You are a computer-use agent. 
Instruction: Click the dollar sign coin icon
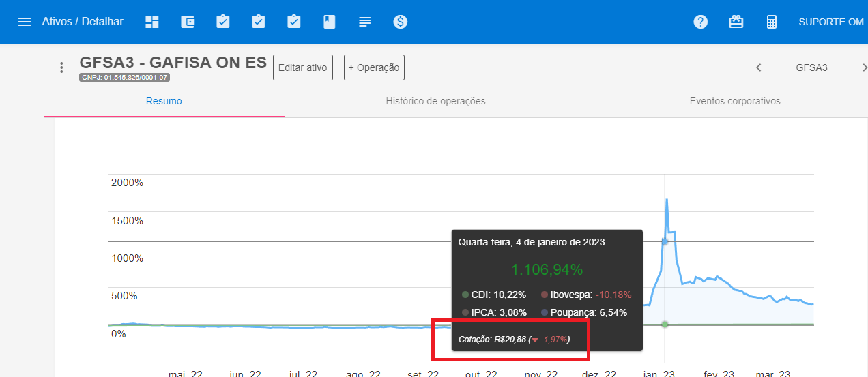(x=401, y=22)
